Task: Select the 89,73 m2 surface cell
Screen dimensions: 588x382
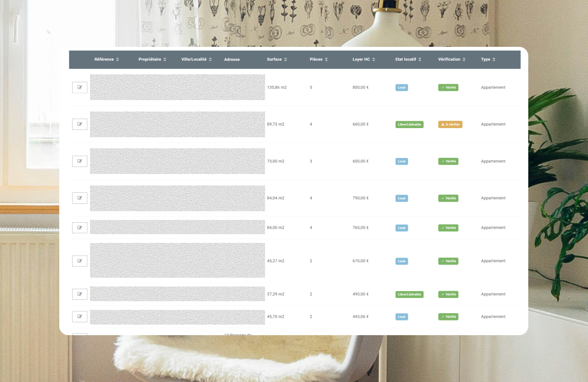Action: [276, 124]
